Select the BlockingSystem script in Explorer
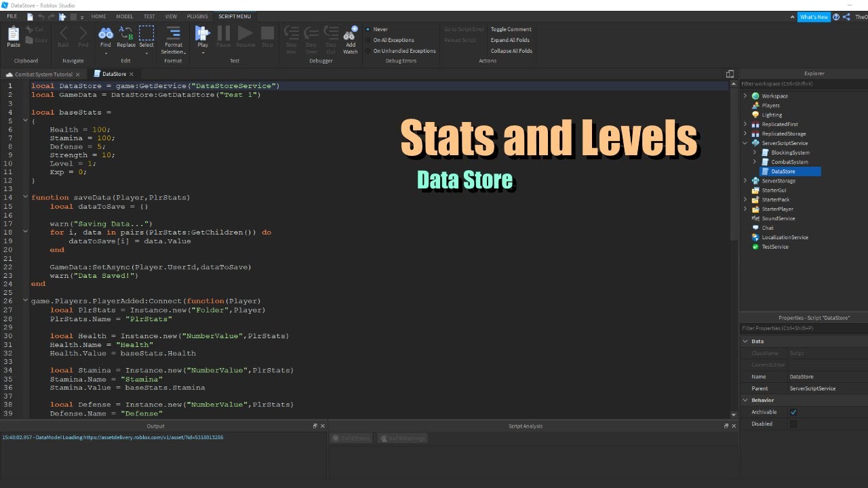The image size is (868, 488). tap(790, 152)
